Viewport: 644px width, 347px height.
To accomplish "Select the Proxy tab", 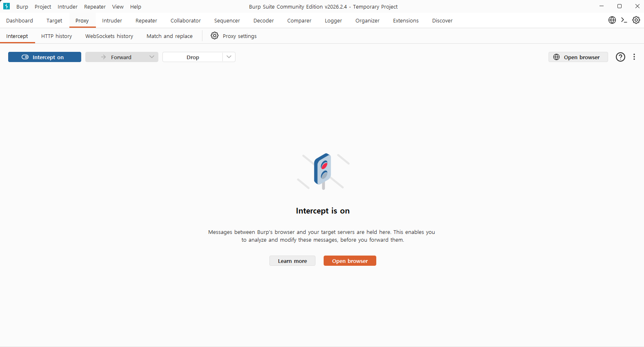I will [x=82, y=20].
